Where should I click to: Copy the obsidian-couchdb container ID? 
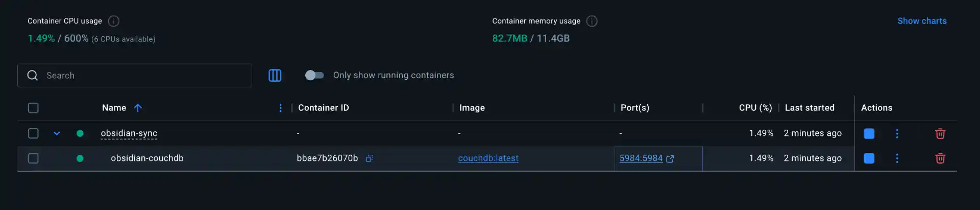[x=370, y=158]
